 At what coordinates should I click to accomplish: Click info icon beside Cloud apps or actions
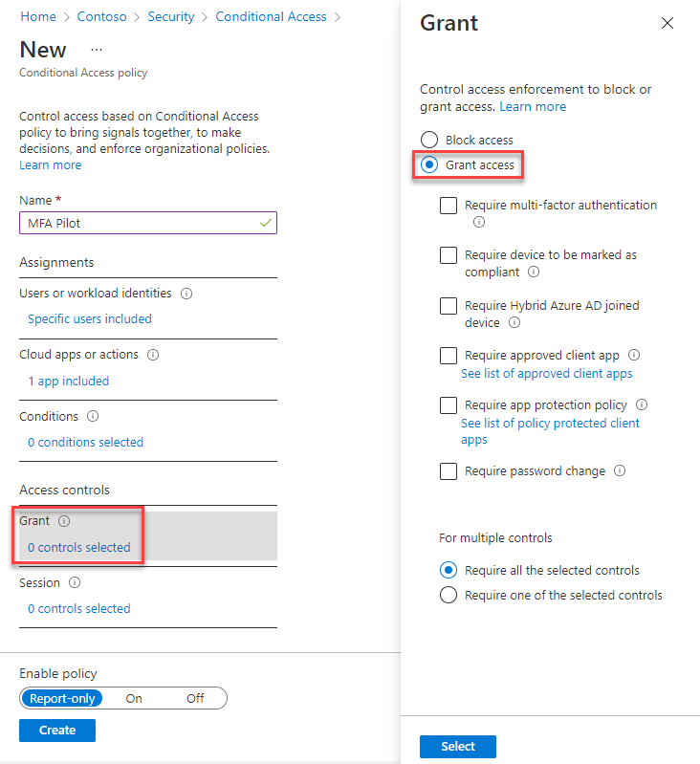[153, 355]
